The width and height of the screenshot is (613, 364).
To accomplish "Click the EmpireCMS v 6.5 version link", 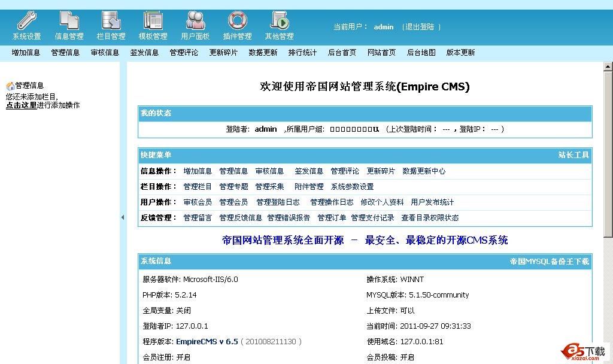I will click(x=207, y=342).
